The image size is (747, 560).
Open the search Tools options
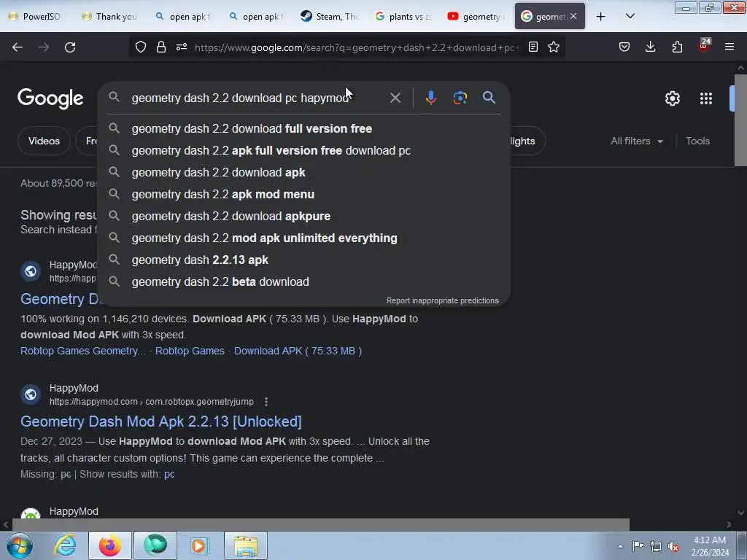(x=697, y=141)
